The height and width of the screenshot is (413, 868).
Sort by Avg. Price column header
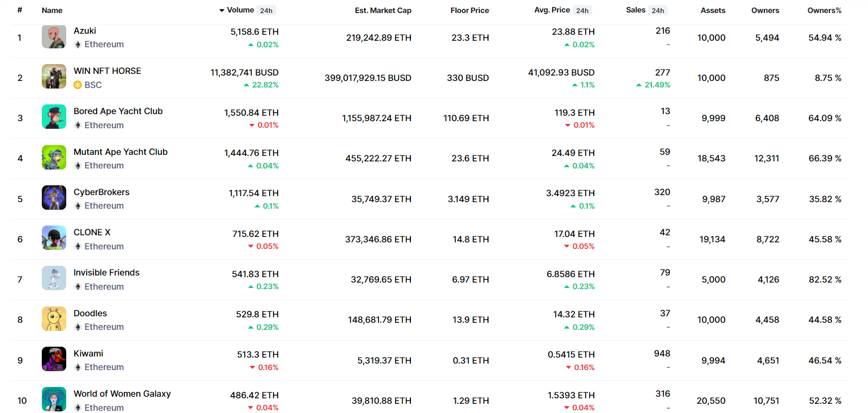click(552, 10)
